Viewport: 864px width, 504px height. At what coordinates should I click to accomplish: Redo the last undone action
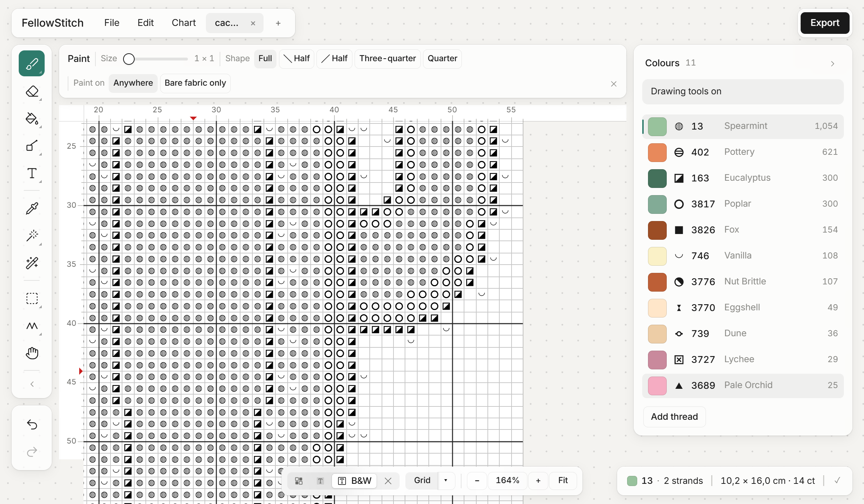pyautogui.click(x=32, y=452)
